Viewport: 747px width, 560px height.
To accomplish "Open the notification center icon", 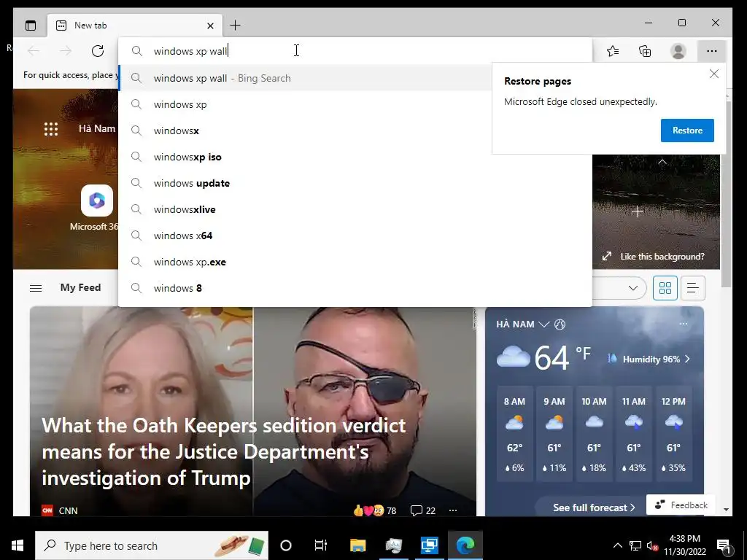I will point(724,545).
